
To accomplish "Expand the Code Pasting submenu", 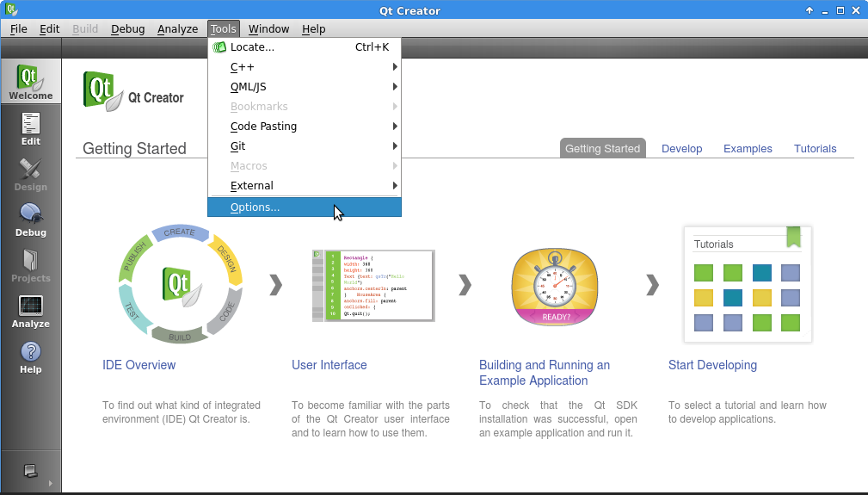I will pyautogui.click(x=305, y=127).
